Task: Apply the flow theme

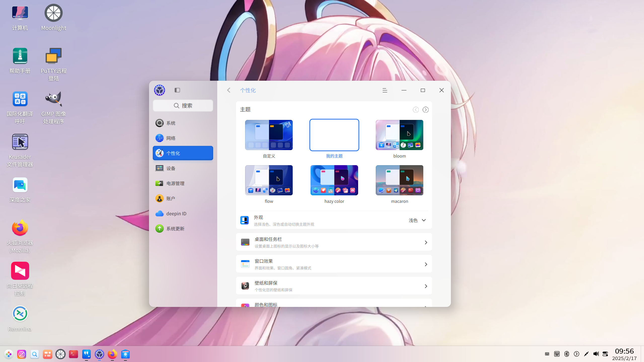Action: pyautogui.click(x=269, y=180)
